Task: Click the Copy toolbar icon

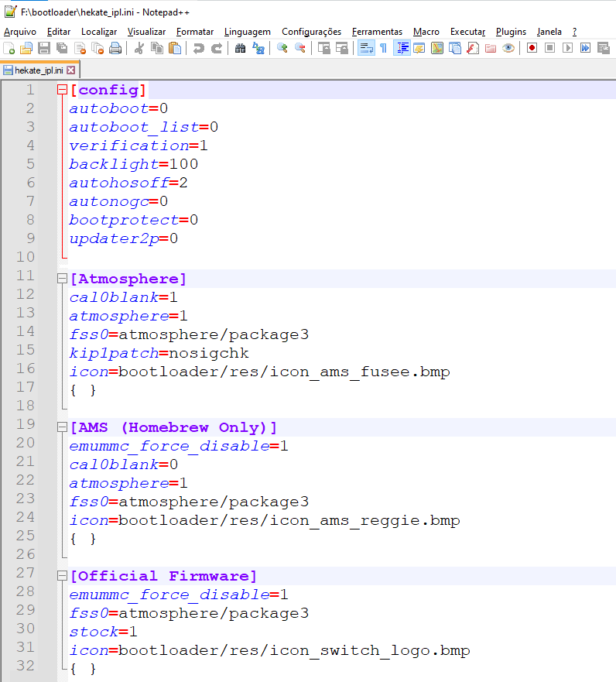Action: tap(156, 48)
